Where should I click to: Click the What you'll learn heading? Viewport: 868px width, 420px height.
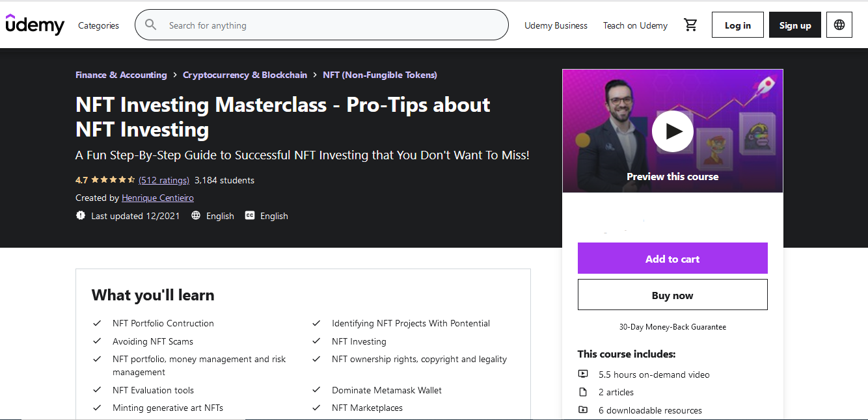click(x=153, y=295)
